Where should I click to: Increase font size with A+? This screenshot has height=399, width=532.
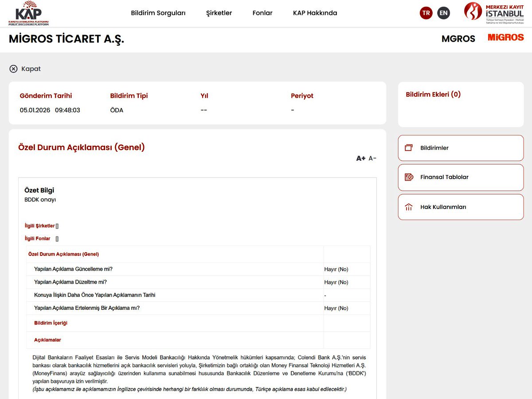pos(361,158)
